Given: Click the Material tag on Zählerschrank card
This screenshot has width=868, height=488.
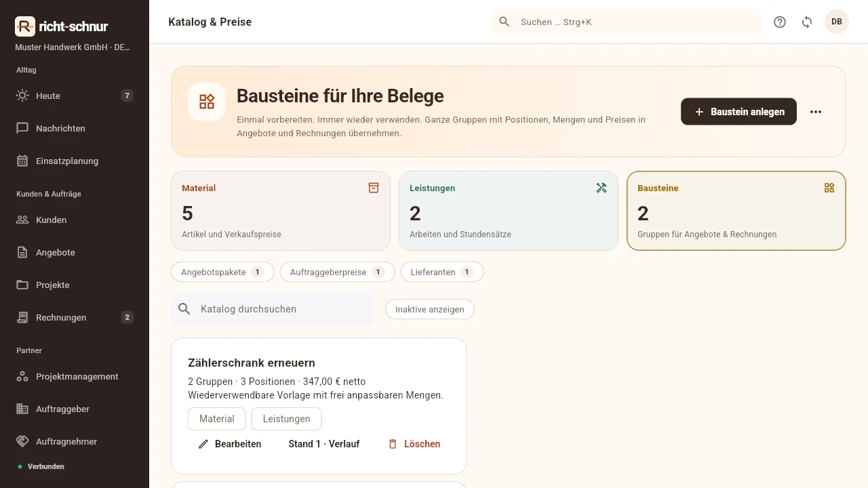Looking at the screenshot, I should point(217,419).
